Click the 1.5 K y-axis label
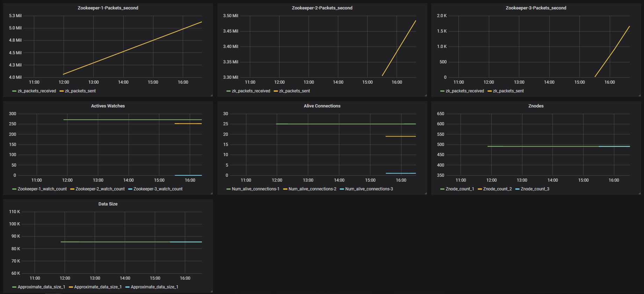The height and width of the screenshot is (294, 644). tap(442, 31)
